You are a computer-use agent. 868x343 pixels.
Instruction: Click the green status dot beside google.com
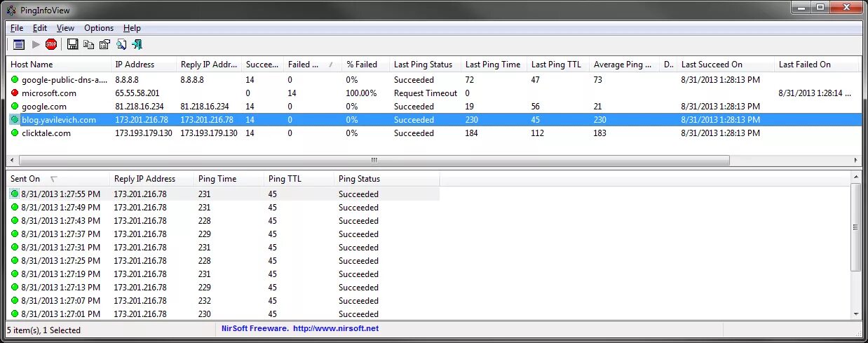(x=15, y=106)
